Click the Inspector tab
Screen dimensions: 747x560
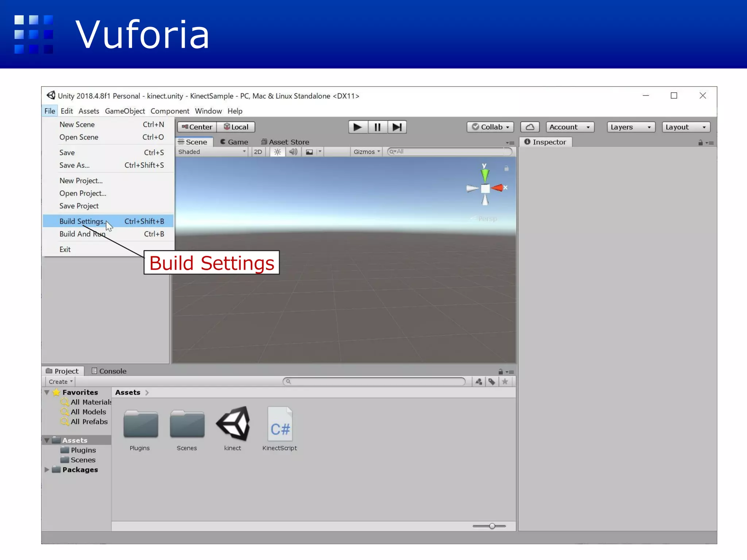click(x=545, y=142)
